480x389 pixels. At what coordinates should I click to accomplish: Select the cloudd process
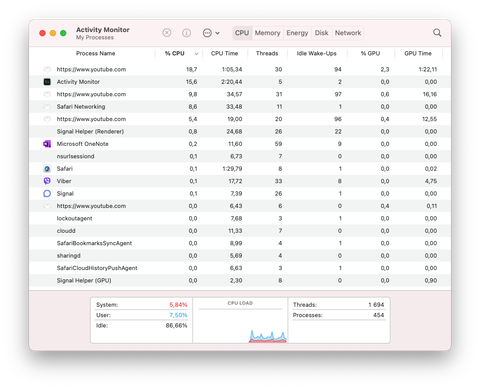click(66, 231)
